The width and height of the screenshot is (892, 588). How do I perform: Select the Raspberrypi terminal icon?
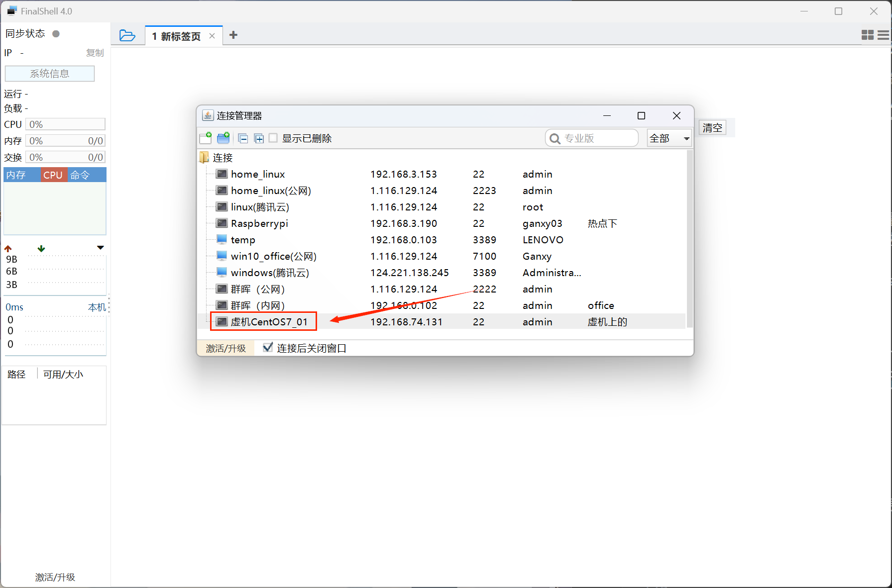222,223
